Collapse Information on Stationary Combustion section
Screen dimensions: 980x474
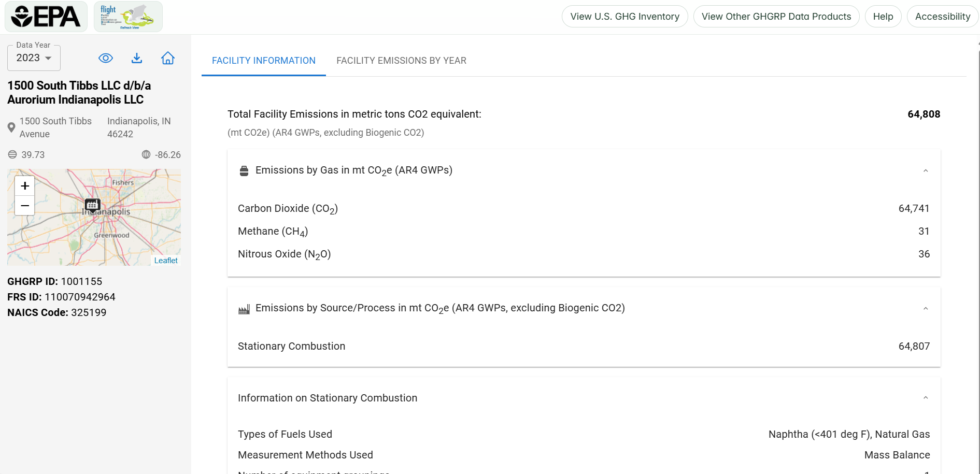pos(925,398)
